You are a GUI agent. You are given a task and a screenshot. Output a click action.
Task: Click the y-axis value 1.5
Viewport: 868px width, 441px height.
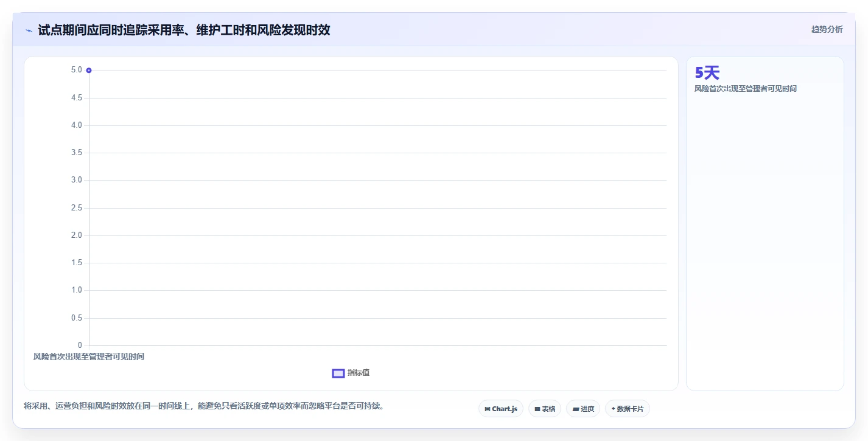(x=77, y=263)
